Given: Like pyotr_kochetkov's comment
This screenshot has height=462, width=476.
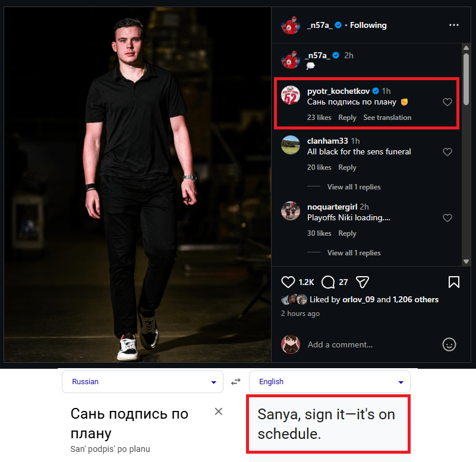Looking at the screenshot, I should (447, 102).
